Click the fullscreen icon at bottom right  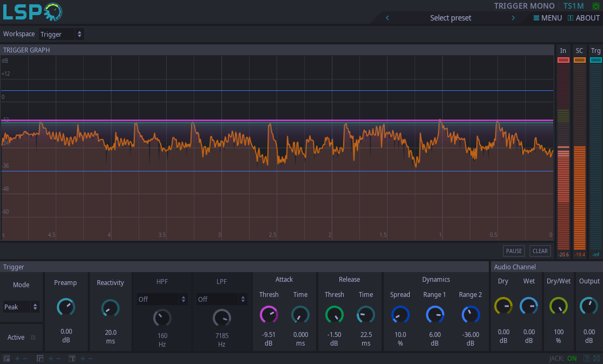coord(597,359)
